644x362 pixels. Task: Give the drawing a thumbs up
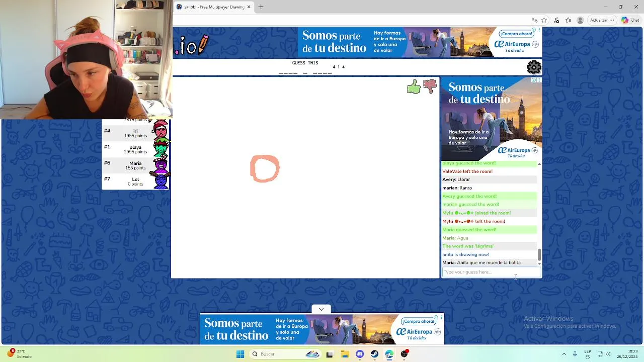414,87
